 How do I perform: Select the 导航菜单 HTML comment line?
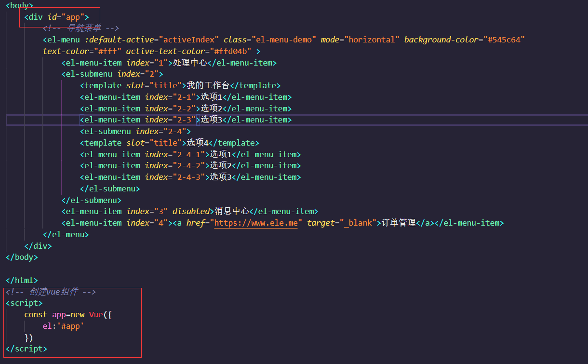coord(80,28)
